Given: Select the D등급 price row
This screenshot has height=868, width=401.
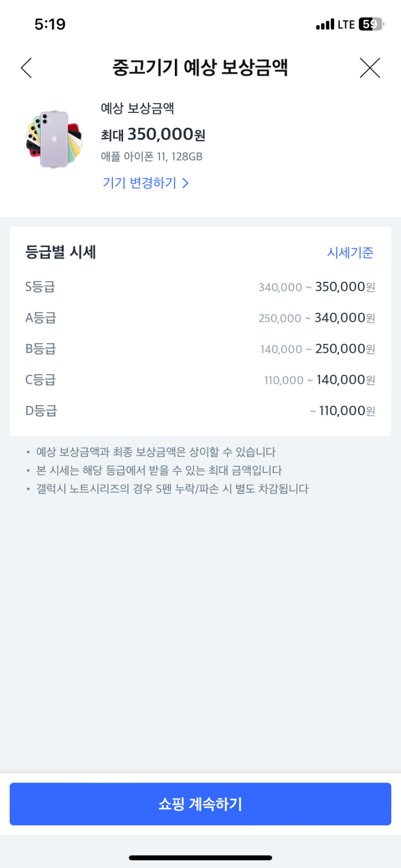Looking at the screenshot, I should 200,411.
